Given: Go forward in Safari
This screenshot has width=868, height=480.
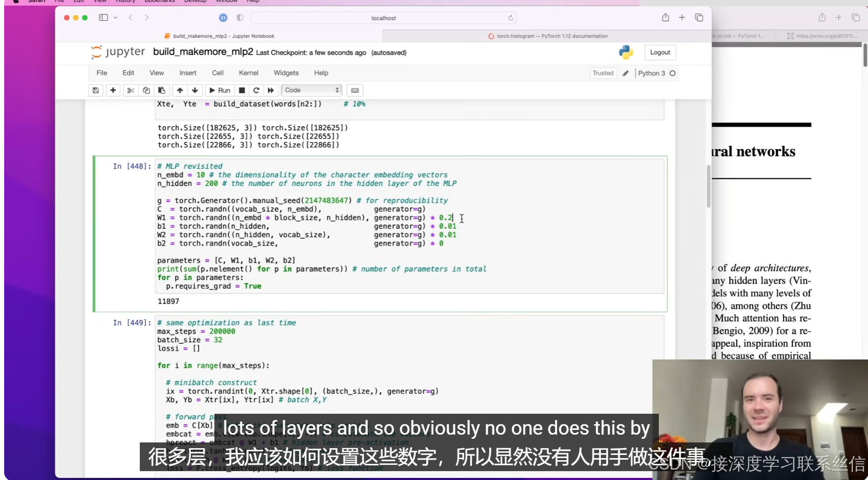Looking at the screenshot, I should [x=147, y=18].
